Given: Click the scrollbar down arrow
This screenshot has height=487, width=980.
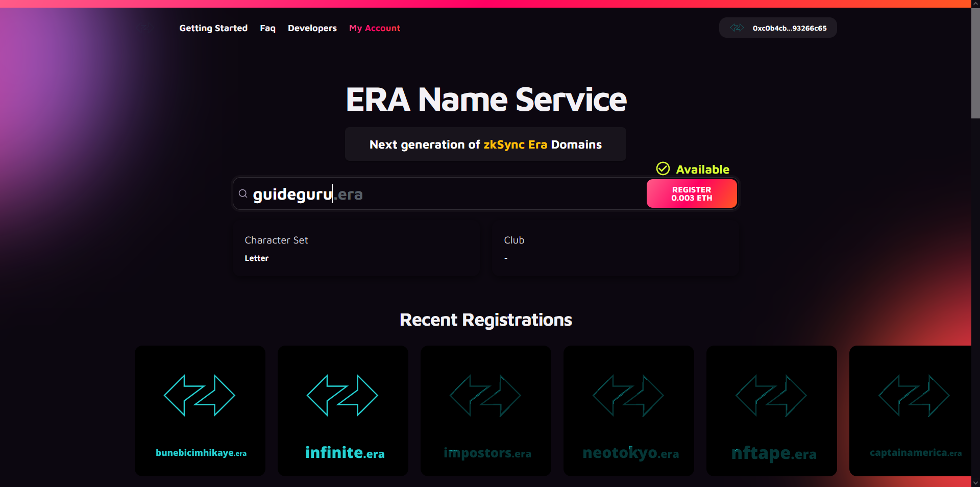Looking at the screenshot, I should (975, 482).
